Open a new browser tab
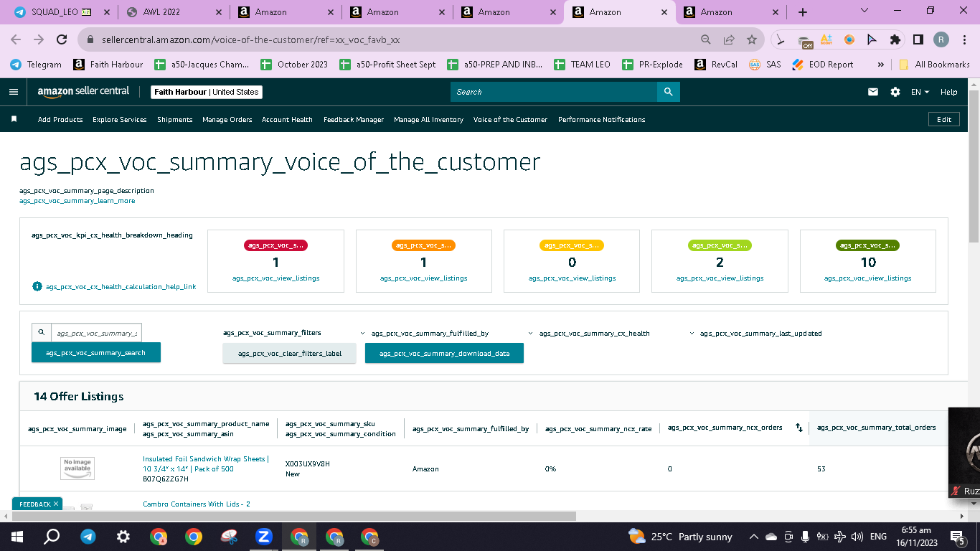The image size is (980, 551). pyautogui.click(x=803, y=12)
